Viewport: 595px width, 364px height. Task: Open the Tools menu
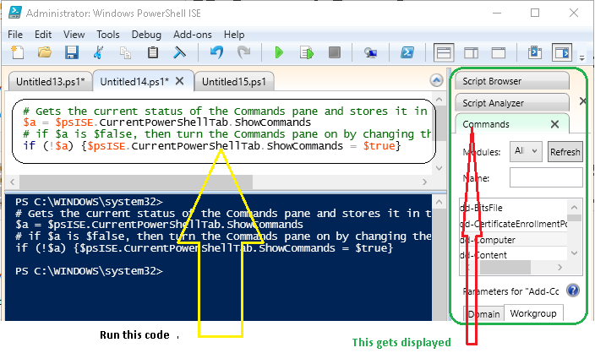pos(108,35)
